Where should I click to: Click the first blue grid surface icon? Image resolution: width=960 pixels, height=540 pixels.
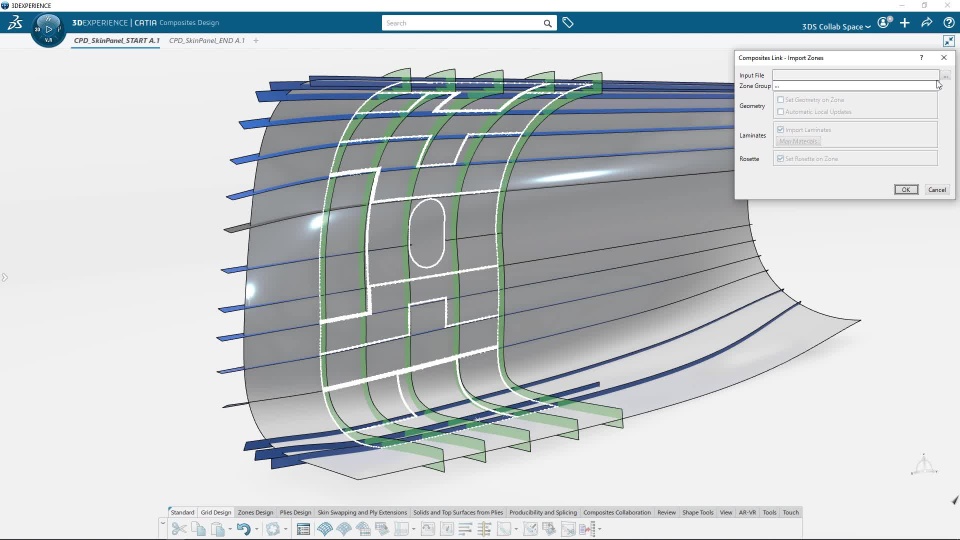(324, 529)
